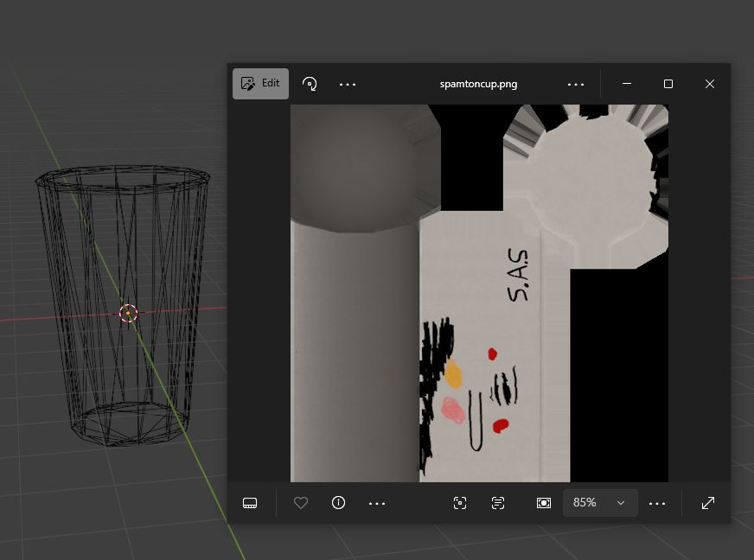Open the more options menu after the zoom dropdown
The height and width of the screenshot is (560, 754).
(657, 503)
